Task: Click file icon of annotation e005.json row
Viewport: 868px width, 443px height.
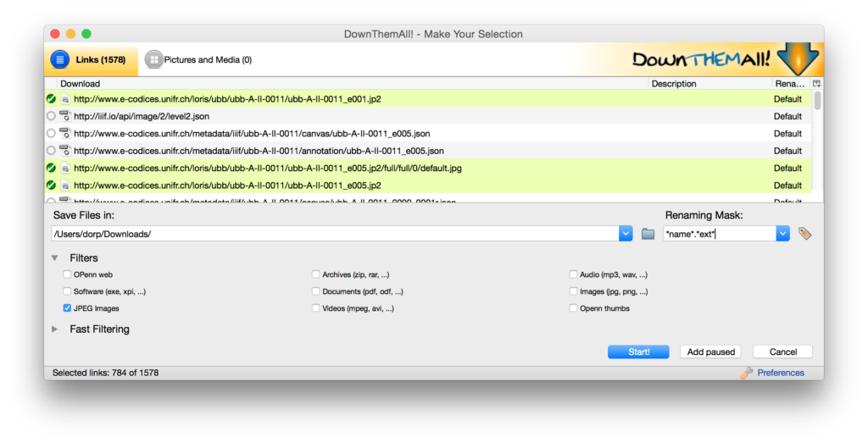Action: click(x=64, y=151)
